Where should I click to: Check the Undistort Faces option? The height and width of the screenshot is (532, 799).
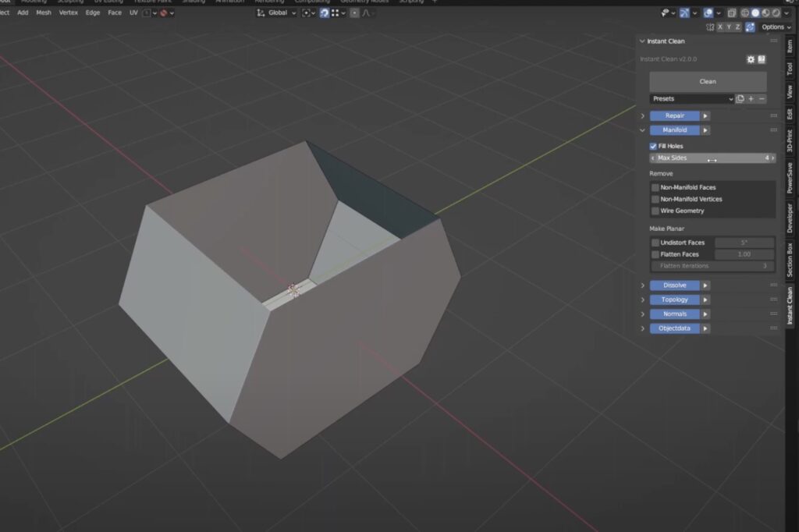[x=655, y=243]
